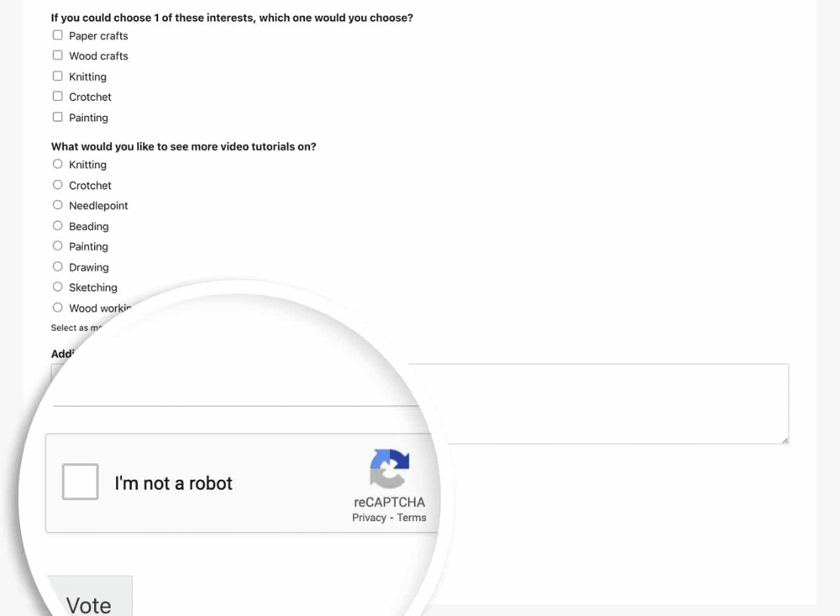Select the Wood working radio button

coord(57,308)
